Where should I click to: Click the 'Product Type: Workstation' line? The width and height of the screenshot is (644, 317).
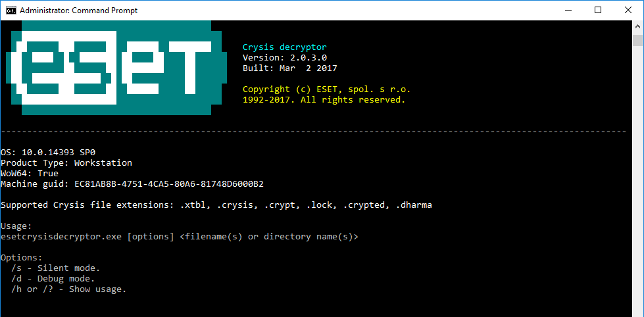pos(66,163)
